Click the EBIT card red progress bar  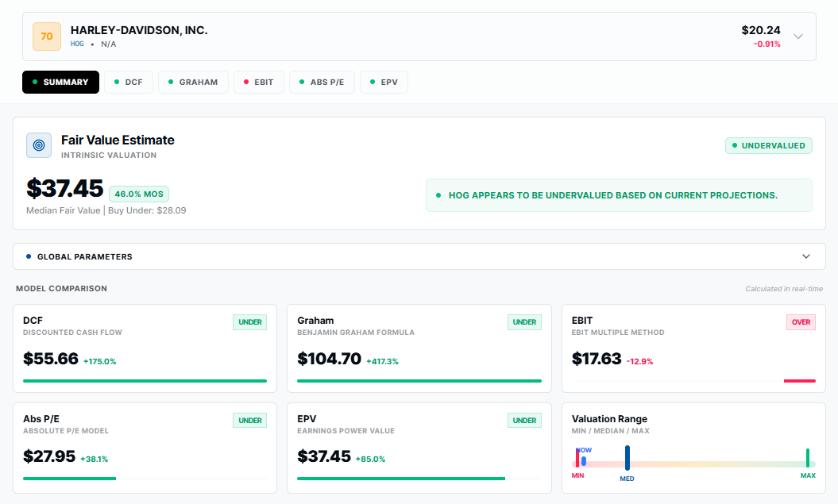click(x=800, y=381)
